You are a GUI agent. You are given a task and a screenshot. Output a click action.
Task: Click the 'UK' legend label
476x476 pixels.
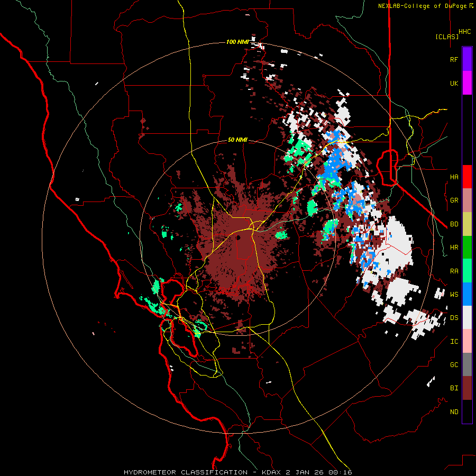[454, 83]
